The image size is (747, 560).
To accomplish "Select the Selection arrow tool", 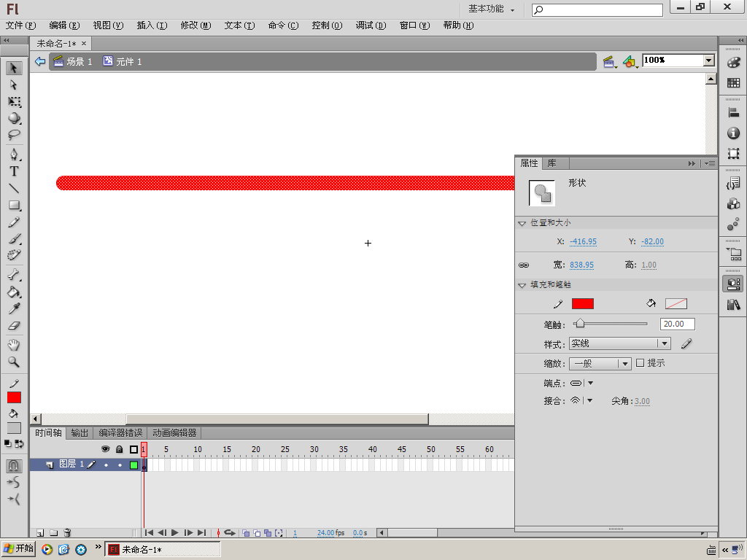I will click(14, 68).
